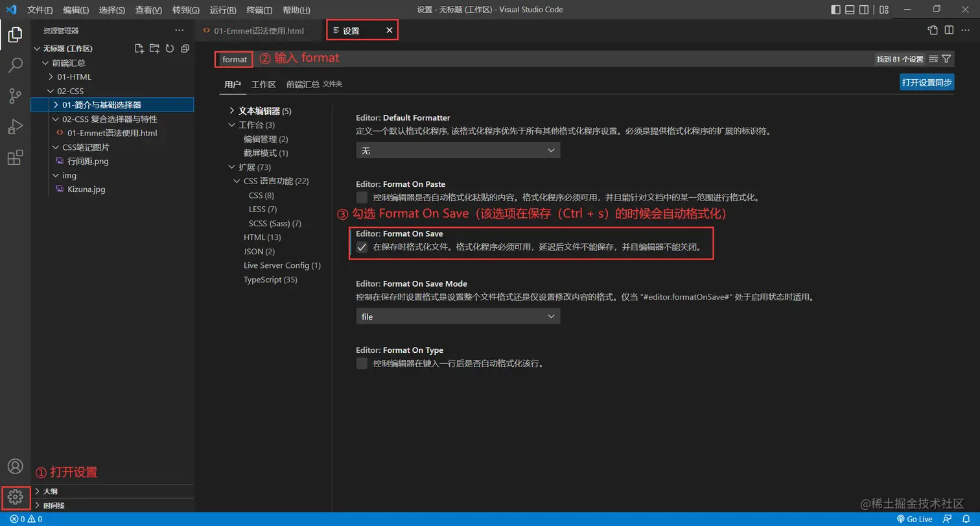Open the Accounts menu icon
The width and height of the screenshot is (980, 526).
(x=15, y=466)
